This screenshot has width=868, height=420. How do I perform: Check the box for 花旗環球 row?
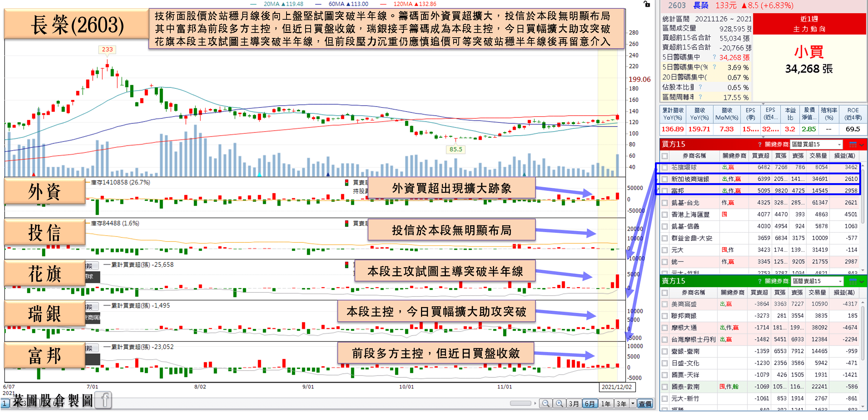[x=665, y=167]
